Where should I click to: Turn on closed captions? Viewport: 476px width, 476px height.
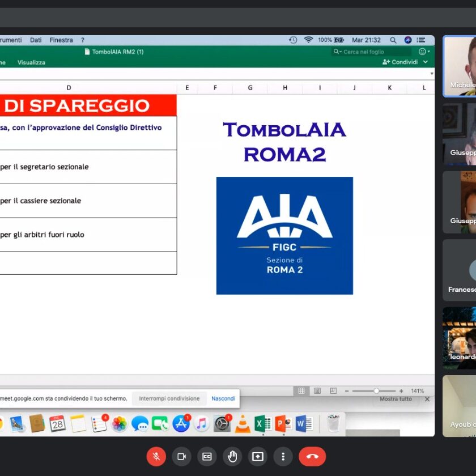[x=207, y=457]
